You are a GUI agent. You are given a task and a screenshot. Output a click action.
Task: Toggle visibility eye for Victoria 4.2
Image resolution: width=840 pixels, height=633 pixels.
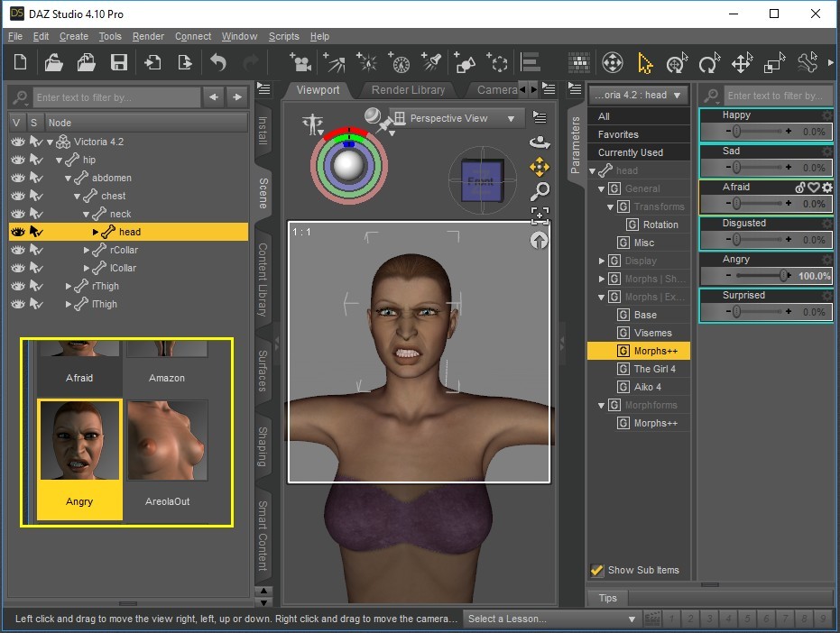(18, 142)
